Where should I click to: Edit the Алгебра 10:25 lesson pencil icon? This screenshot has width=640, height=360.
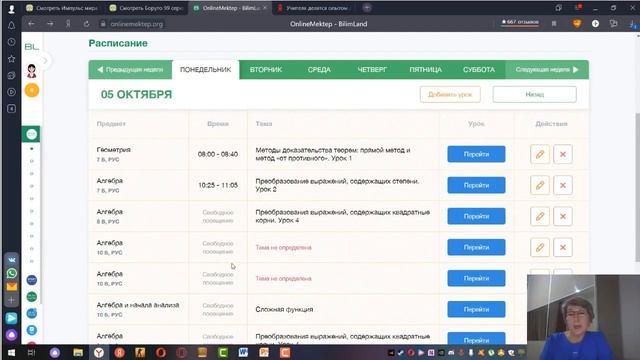coord(540,185)
